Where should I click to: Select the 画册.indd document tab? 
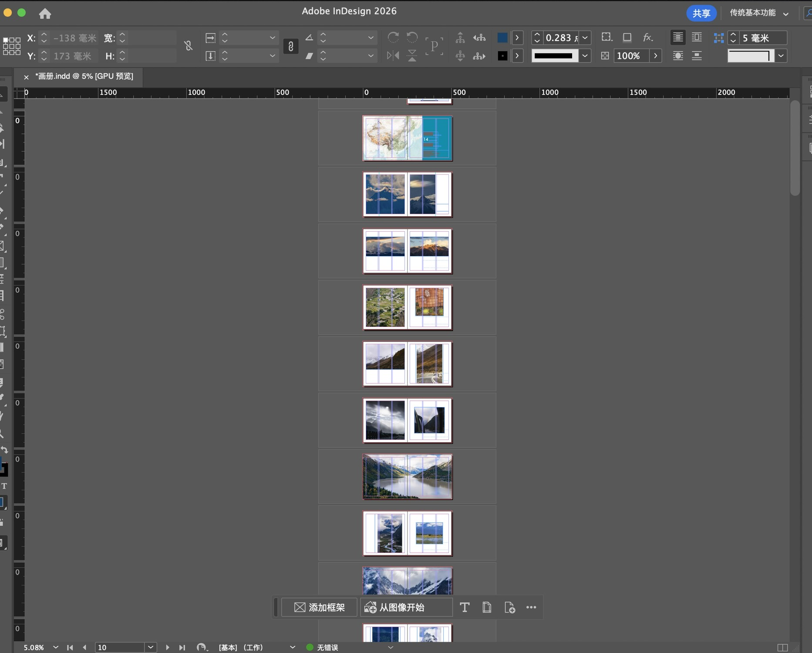(x=85, y=76)
